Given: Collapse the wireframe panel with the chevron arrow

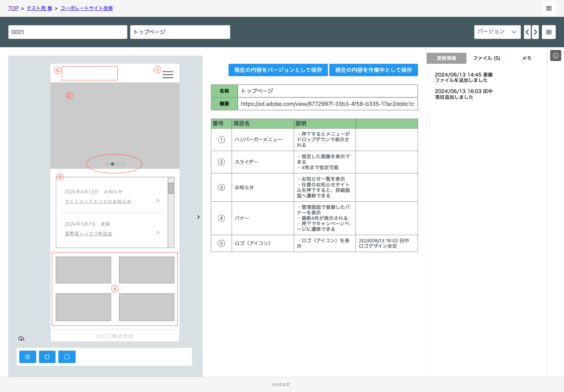Looking at the screenshot, I should 198,217.
